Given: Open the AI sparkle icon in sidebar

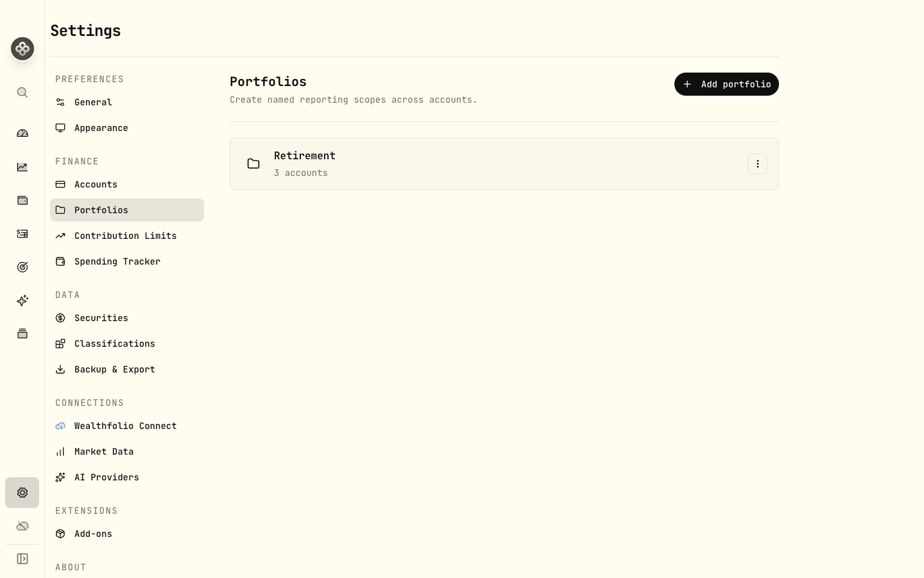Looking at the screenshot, I should click(22, 301).
